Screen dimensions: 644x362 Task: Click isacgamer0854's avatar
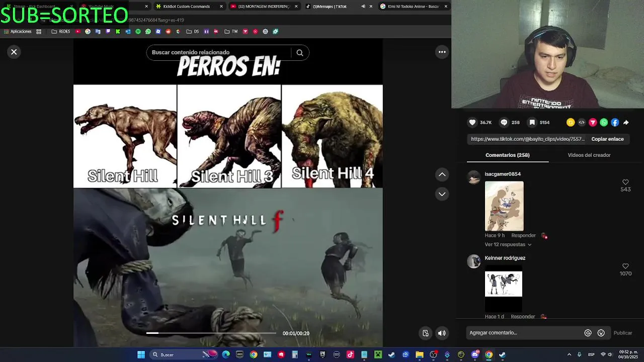(x=474, y=177)
